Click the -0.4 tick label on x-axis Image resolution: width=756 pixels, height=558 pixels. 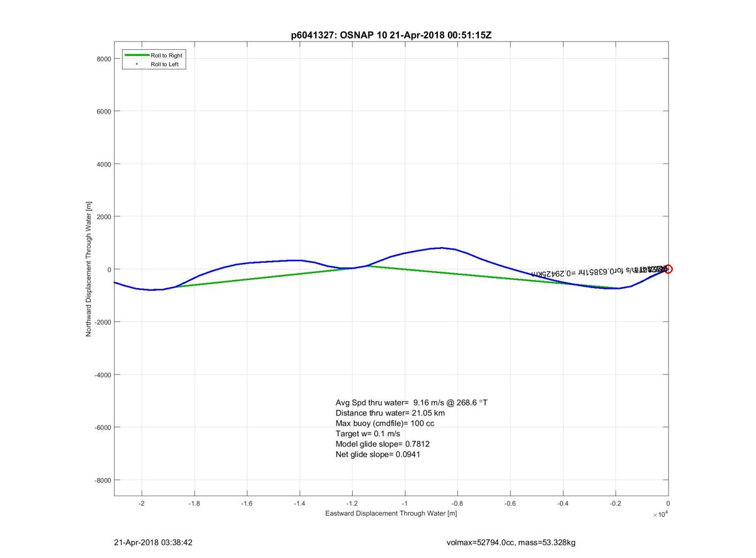point(563,503)
